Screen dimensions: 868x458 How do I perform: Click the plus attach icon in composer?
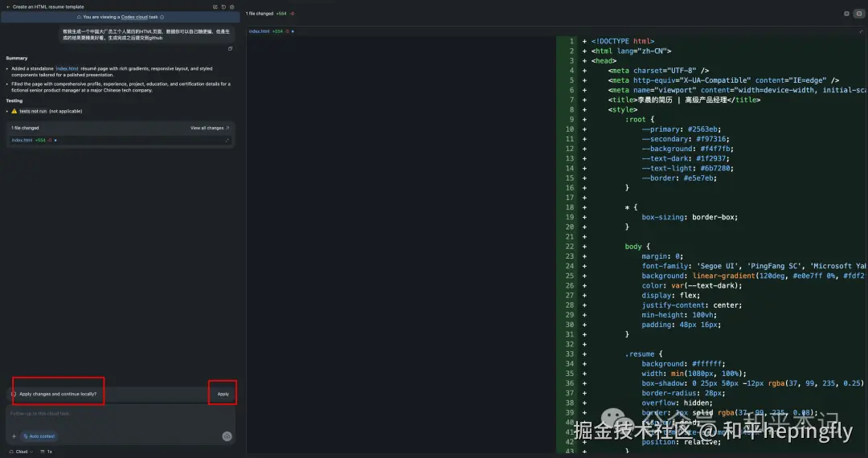tap(14, 436)
